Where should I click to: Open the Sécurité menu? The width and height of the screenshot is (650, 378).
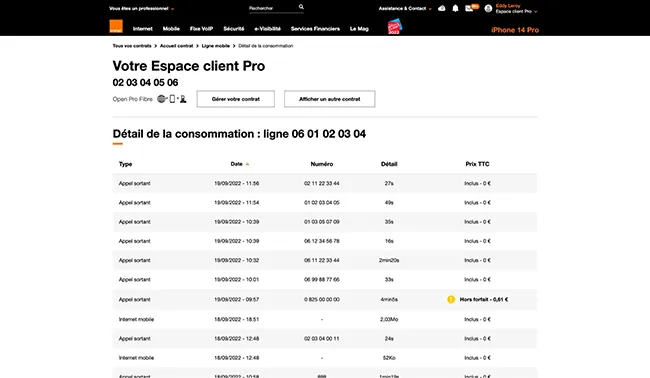click(234, 29)
